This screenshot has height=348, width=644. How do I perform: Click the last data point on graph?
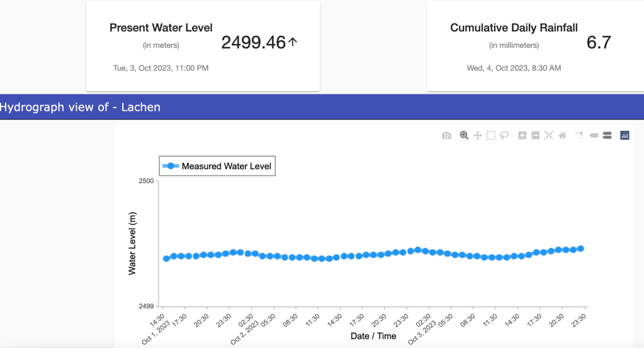coord(580,249)
